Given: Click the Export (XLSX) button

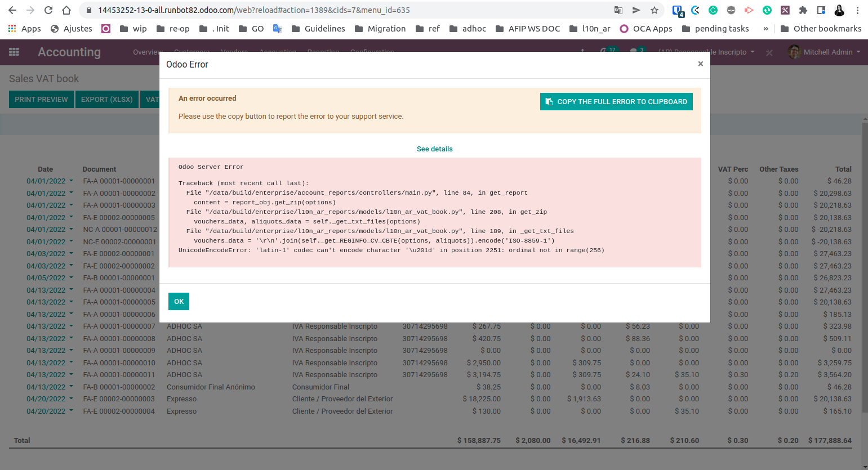Looking at the screenshot, I should (x=107, y=99).
